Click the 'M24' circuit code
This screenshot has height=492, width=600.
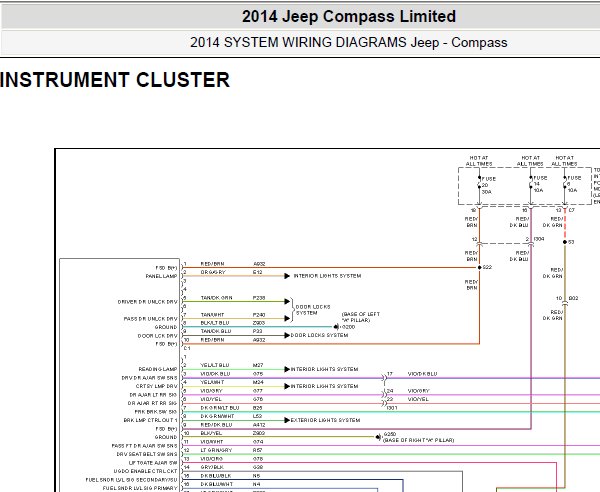pos(258,382)
